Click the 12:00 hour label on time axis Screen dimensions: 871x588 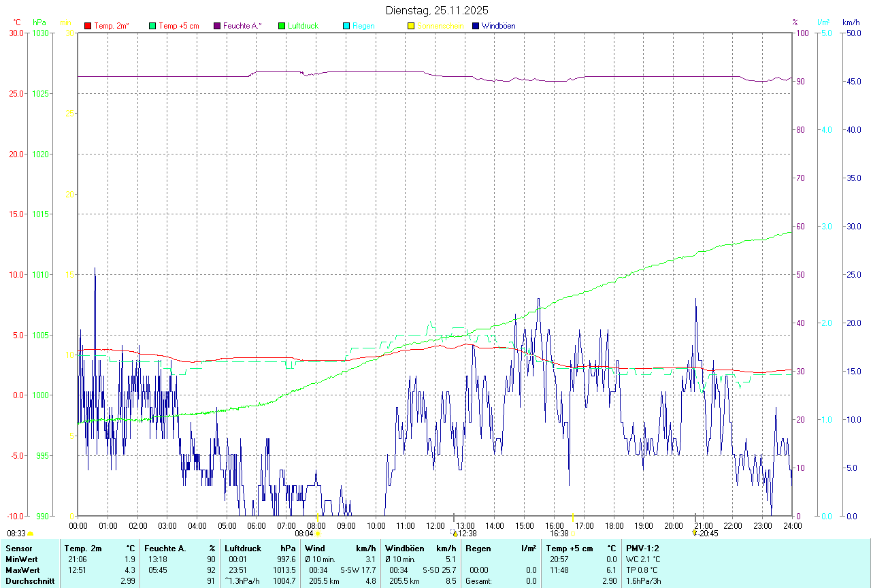click(x=435, y=525)
